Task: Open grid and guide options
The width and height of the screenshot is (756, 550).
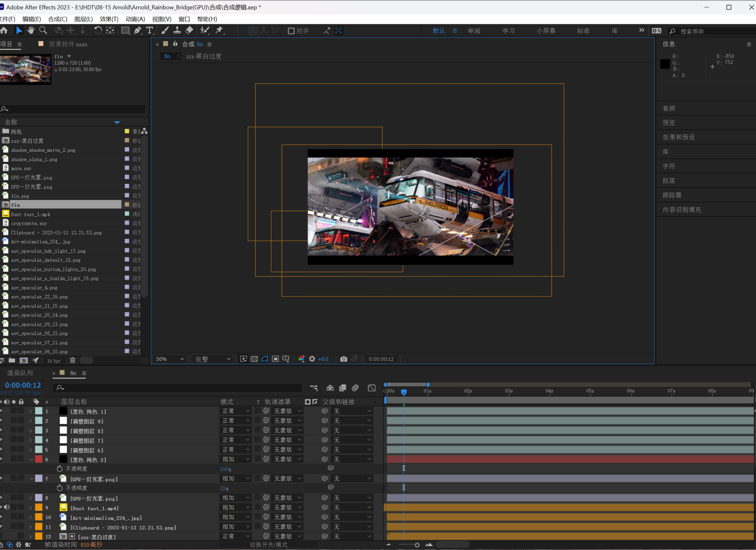Action: pos(286,359)
